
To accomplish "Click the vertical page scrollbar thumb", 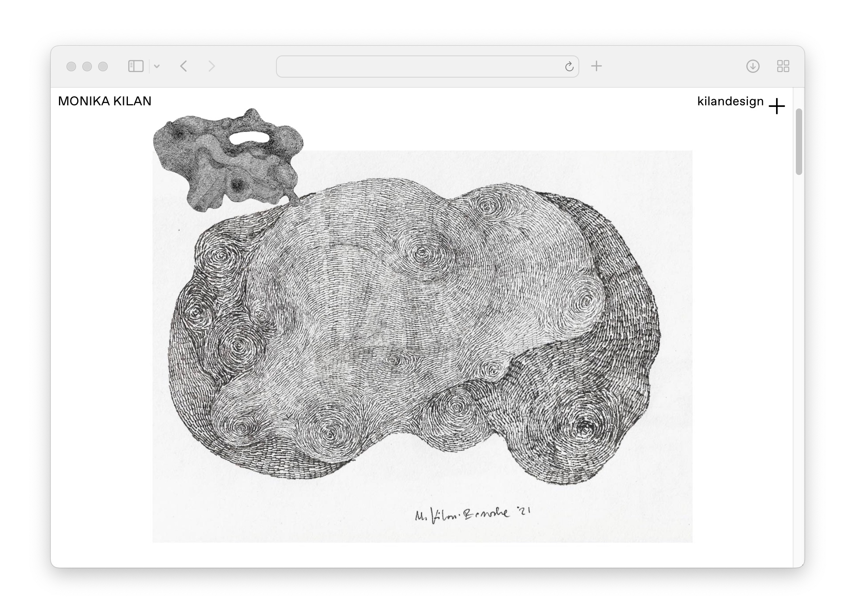I will (799, 141).
